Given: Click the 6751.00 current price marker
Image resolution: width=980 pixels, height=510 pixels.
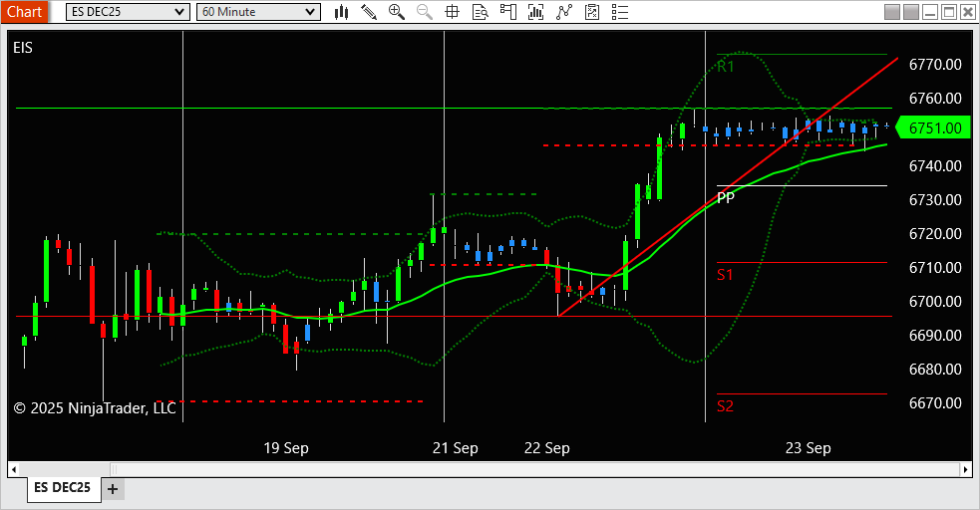Looking at the screenshot, I should (x=933, y=127).
